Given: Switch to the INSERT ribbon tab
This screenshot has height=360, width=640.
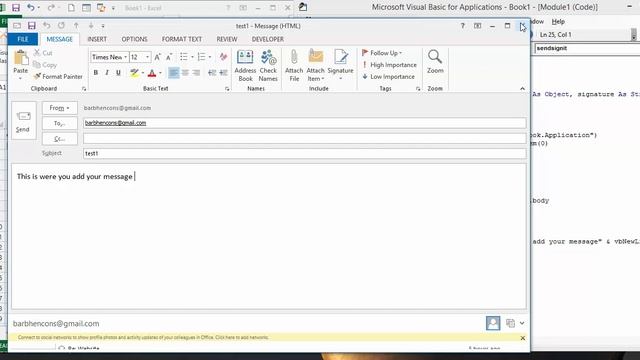Looking at the screenshot, I should 97,39.
